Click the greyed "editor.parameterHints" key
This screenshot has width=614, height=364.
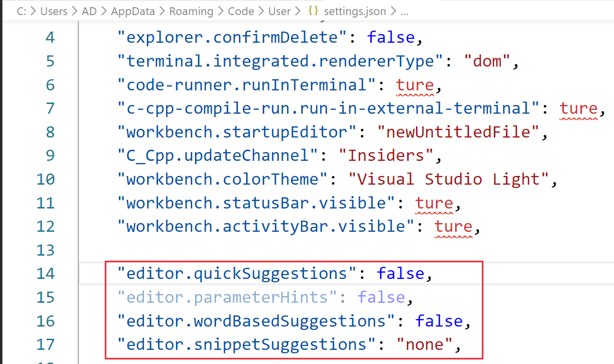[x=228, y=297]
